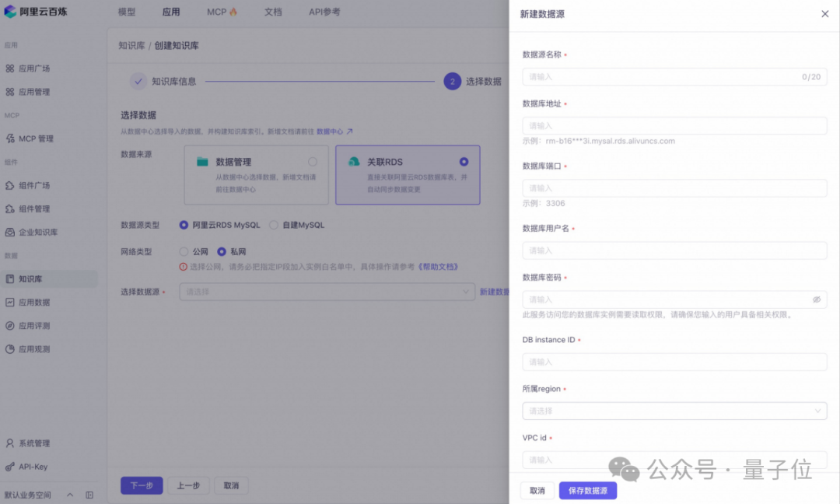Open the 选择数据源 dropdown

point(327,292)
